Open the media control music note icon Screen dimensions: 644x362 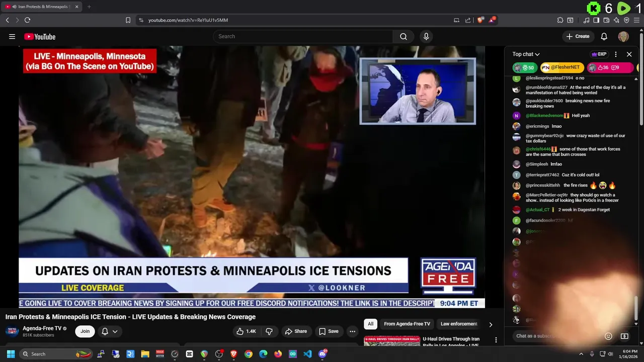(x=586, y=20)
